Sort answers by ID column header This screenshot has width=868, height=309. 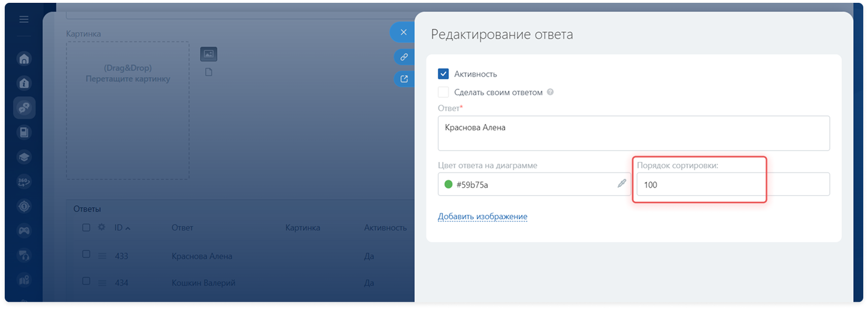tap(119, 228)
